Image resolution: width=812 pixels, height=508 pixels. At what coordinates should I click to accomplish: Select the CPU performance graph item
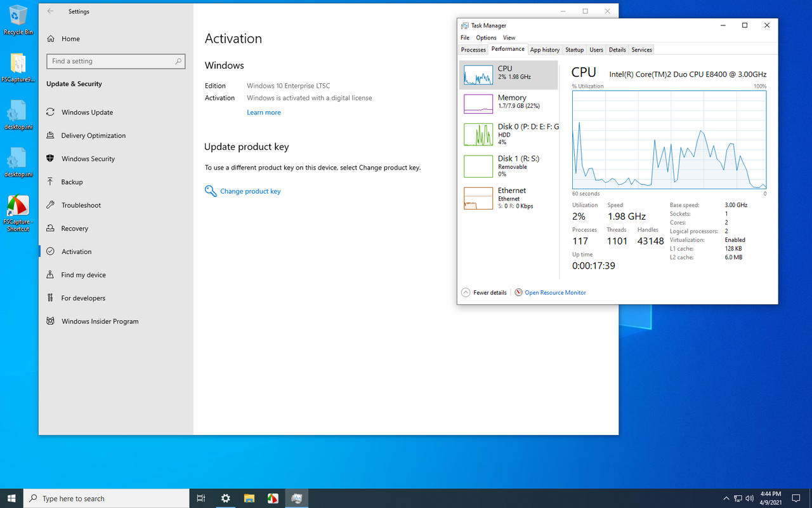[509, 75]
